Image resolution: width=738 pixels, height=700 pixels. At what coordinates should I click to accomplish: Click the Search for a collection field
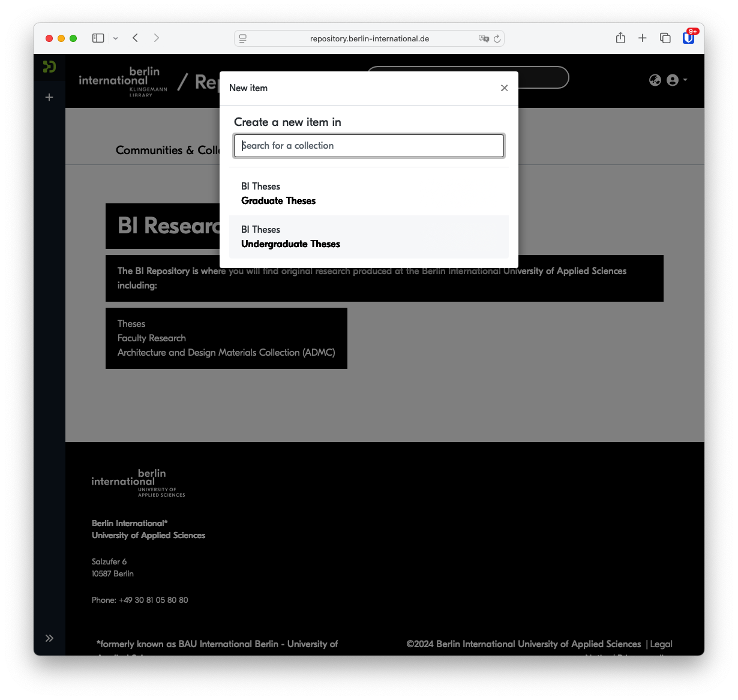369,146
